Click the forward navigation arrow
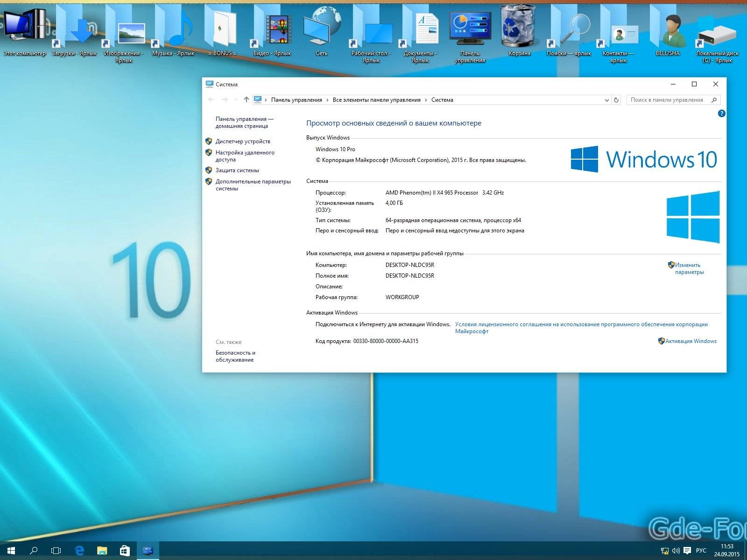The width and height of the screenshot is (747, 560). (225, 99)
